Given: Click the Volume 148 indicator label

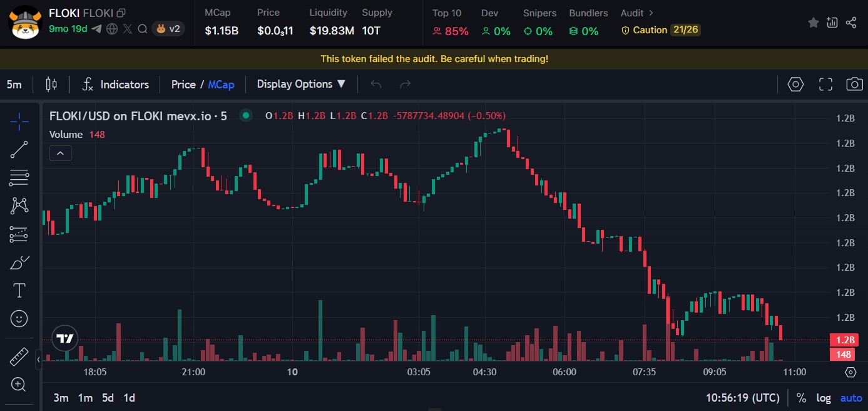Looking at the screenshot, I should pyautogui.click(x=77, y=134).
